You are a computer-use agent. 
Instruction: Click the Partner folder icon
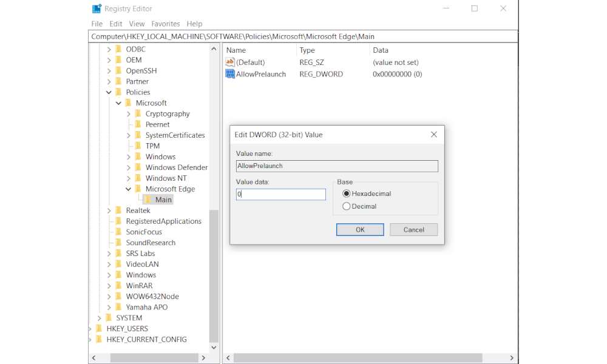[118, 81]
